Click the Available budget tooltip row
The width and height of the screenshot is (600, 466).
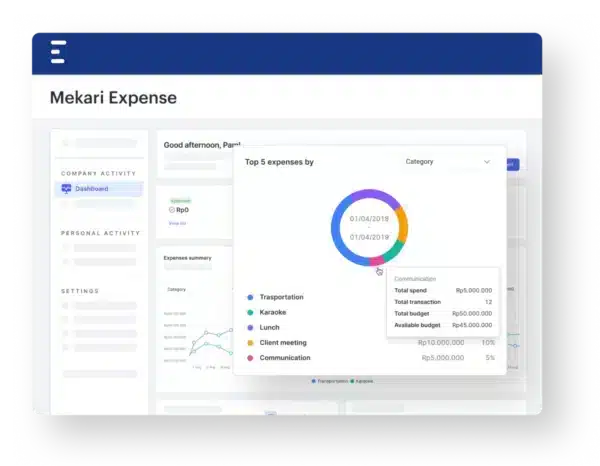coord(443,325)
